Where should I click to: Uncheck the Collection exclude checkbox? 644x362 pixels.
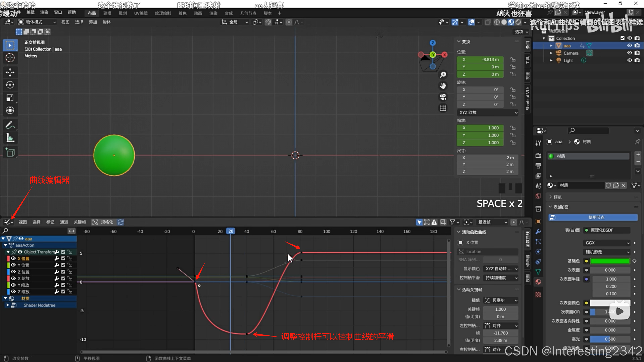coord(622,38)
